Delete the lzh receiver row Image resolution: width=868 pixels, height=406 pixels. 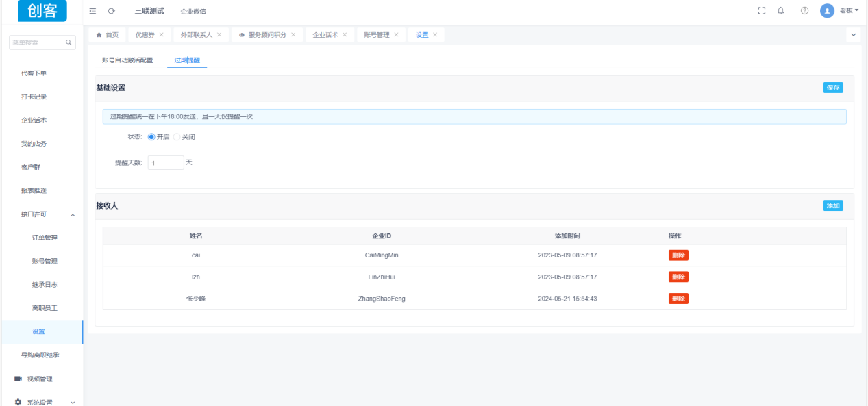[678, 277]
